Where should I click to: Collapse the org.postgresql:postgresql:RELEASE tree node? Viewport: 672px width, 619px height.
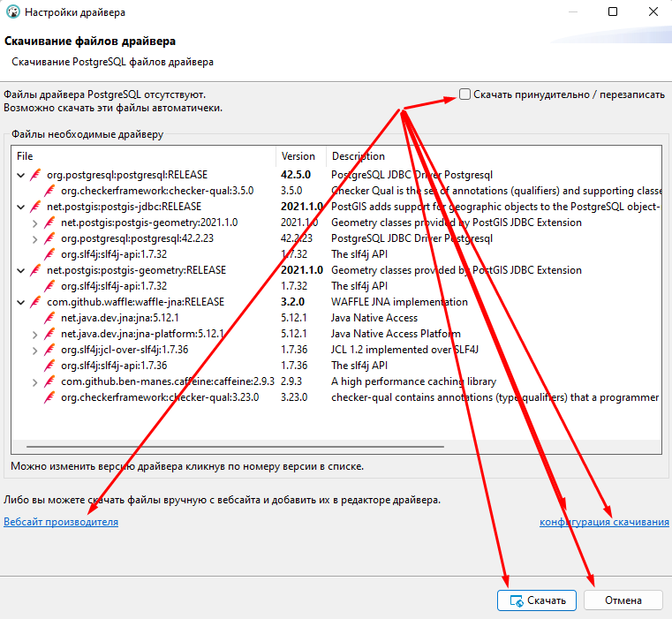(20, 176)
